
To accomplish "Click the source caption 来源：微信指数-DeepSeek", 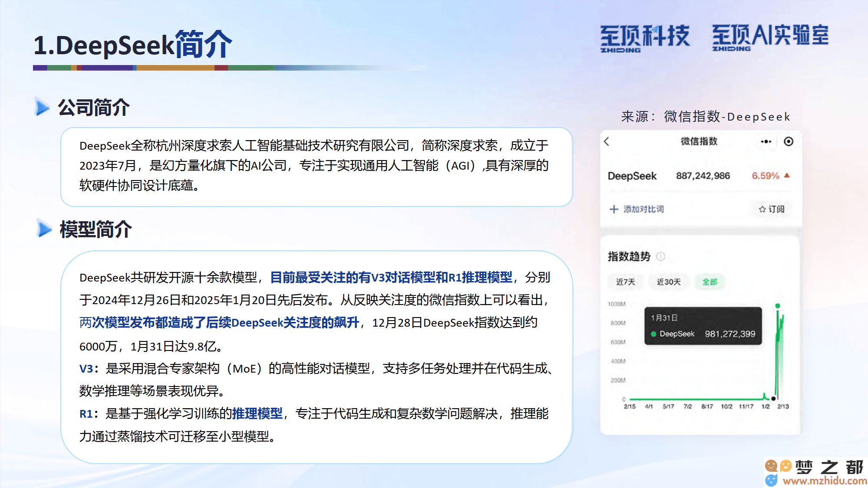I will [x=705, y=116].
